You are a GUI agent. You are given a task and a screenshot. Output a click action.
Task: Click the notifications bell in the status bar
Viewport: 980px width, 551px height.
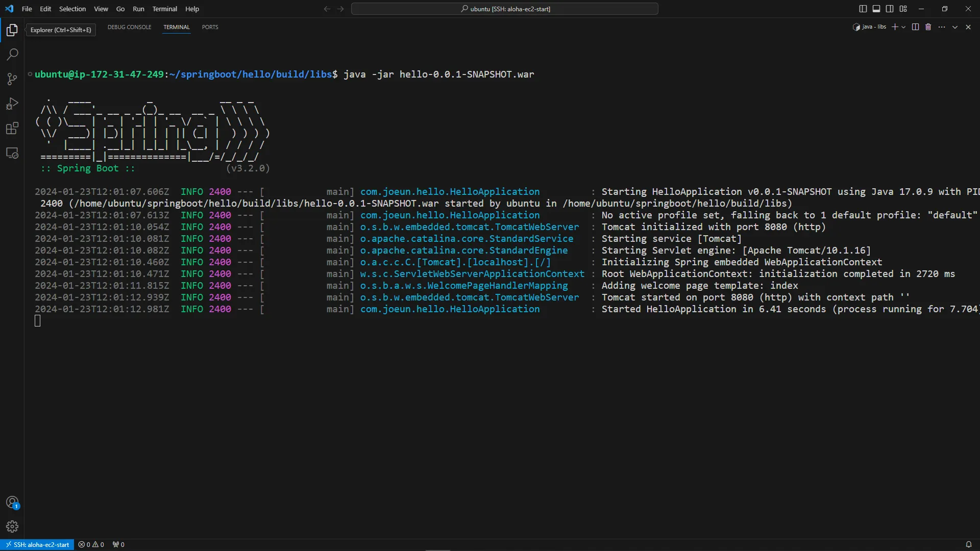point(968,544)
